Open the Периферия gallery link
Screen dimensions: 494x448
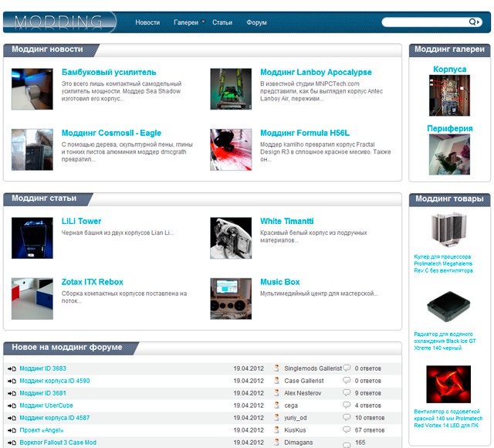pyautogui.click(x=449, y=129)
